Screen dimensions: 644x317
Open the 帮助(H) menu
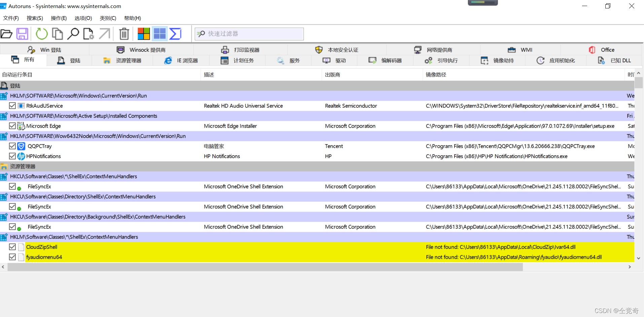click(133, 18)
